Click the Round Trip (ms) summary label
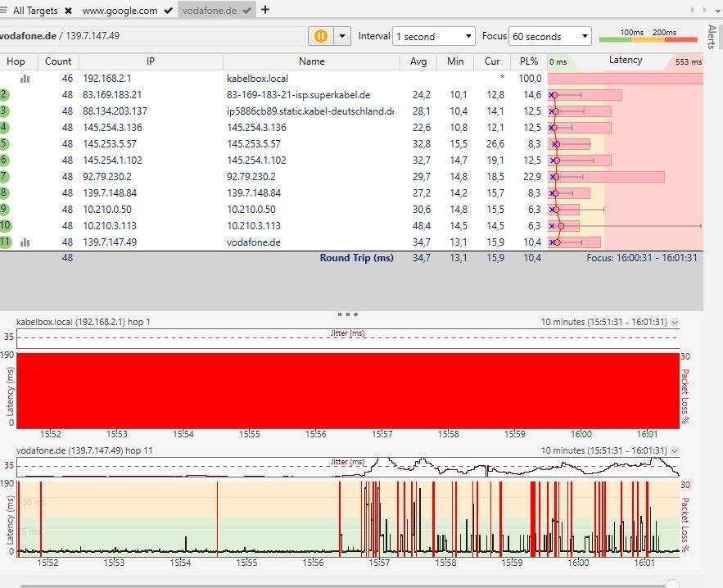Screen dimensions: 723x588 [x=356, y=258]
